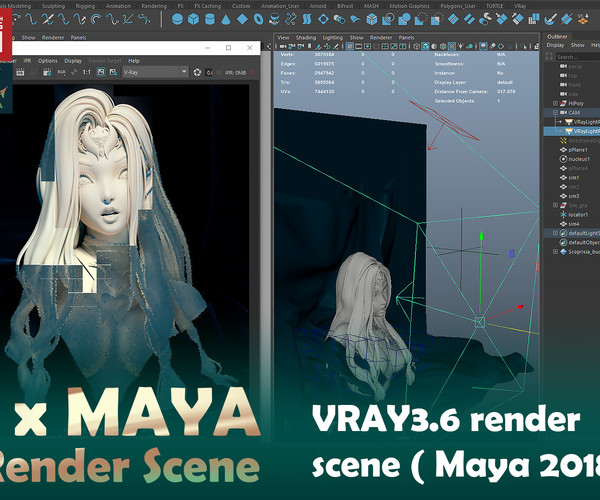The width and height of the screenshot is (600, 500).
Task: Open the Arnold shelf tab
Action: (x=318, y=6)
